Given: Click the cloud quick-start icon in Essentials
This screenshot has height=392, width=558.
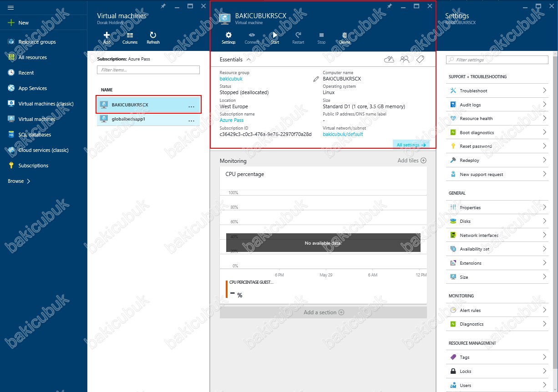Looking at the screenshot, I should click(x=389, y=59).
